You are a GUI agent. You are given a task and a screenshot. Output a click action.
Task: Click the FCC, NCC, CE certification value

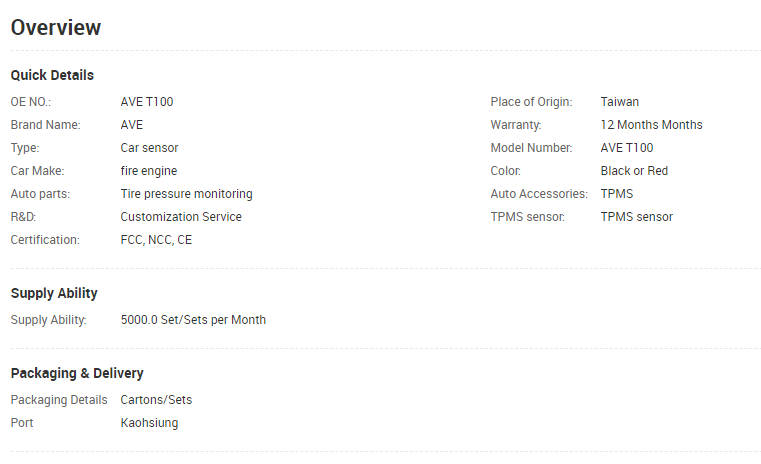pyautogui.click(x=156, y=240)
